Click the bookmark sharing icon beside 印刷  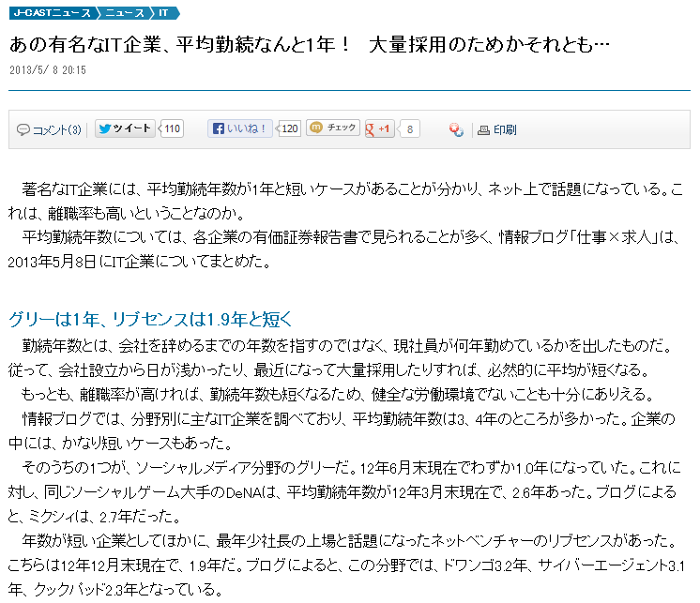tap(456, 129)
